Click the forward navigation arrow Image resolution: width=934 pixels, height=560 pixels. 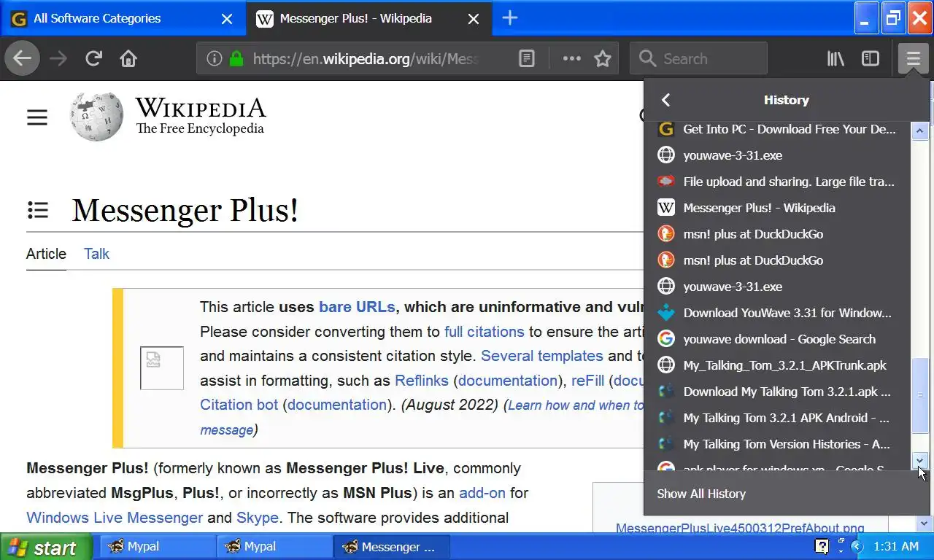(x=58, y=58)
